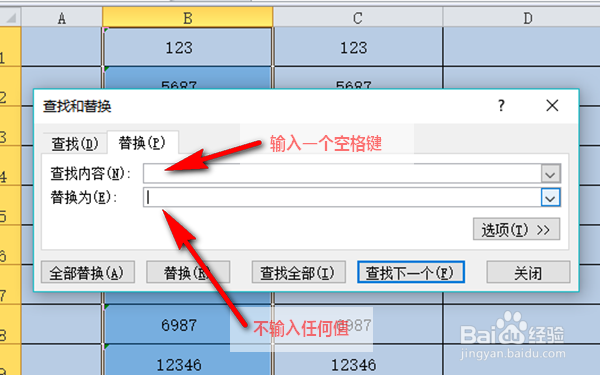
Task: Select the 替换(P) tab
Action: click(x=142, y=143)
